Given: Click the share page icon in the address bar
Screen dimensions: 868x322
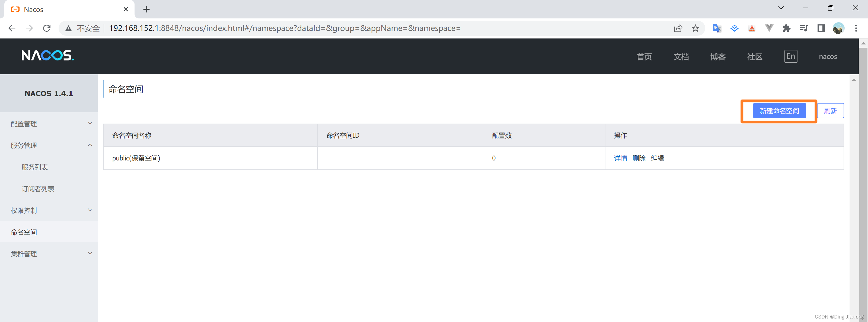Looking at the screenshot, I should point(678,28).
